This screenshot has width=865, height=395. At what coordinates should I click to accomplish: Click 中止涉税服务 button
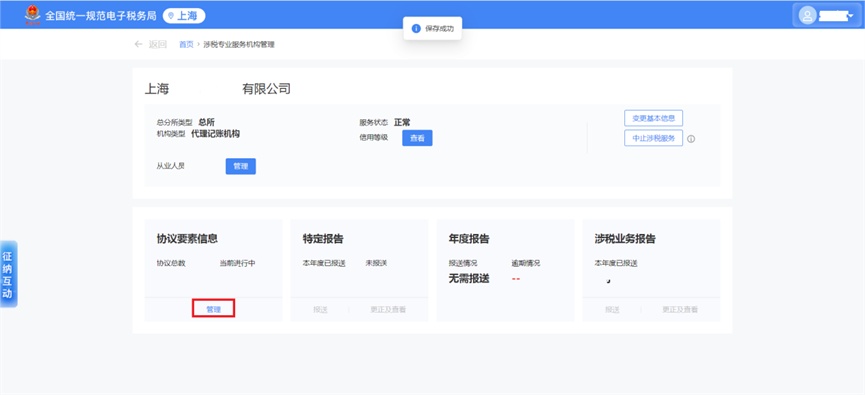click(653, 138)
